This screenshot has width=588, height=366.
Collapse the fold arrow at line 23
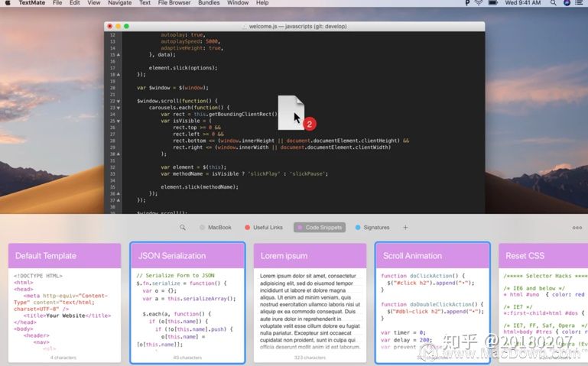(x=118, y=108)
